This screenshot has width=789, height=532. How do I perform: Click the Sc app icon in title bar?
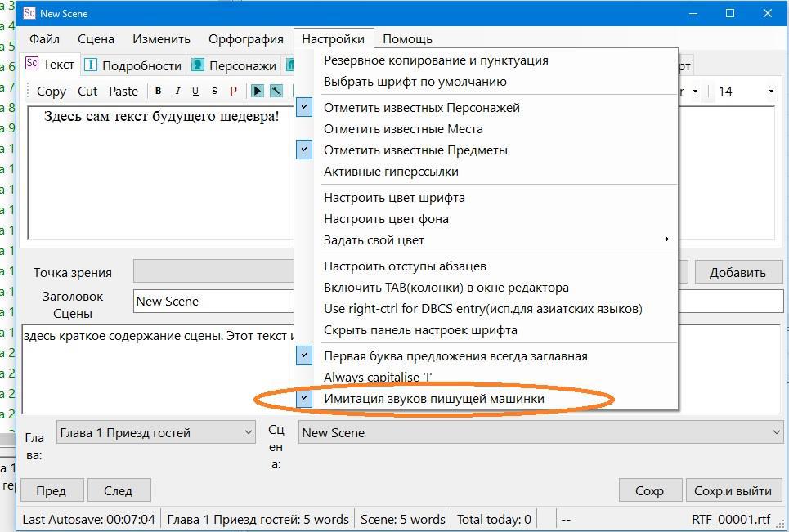click(x=29, y=13)
